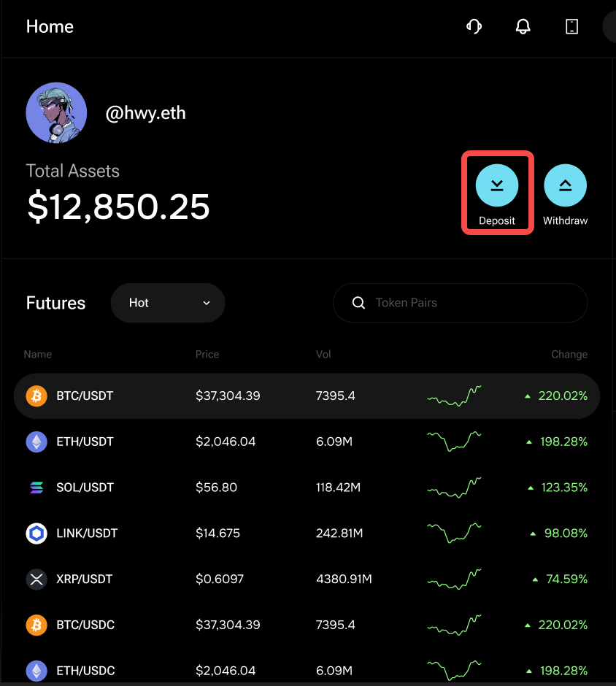The height and width of the screenshot is (686, 616).
Task: Open the ETH/USDC pair
Action: [307, 671]
